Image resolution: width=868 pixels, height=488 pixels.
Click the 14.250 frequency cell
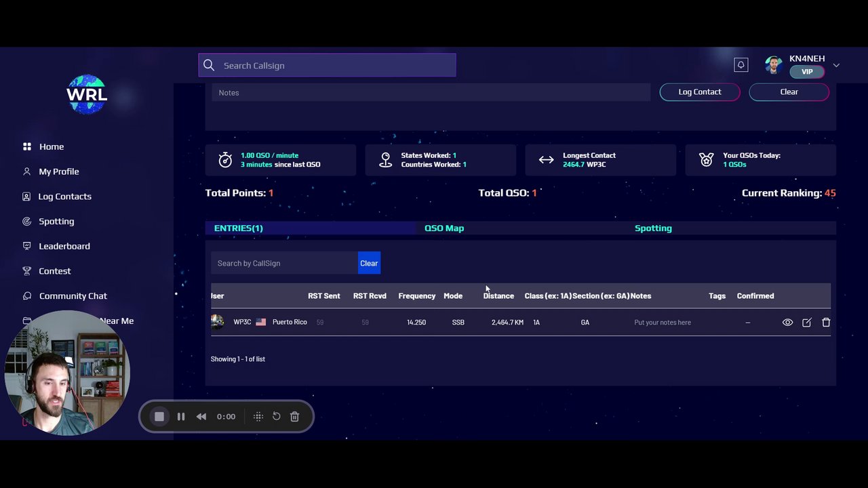pyautogui.click(x=416, y=322)
